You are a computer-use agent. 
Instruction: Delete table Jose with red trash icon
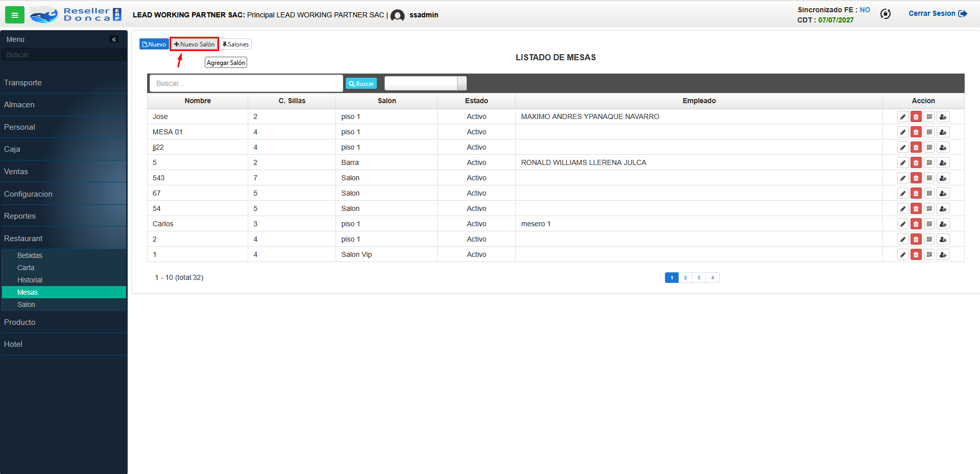916,117
